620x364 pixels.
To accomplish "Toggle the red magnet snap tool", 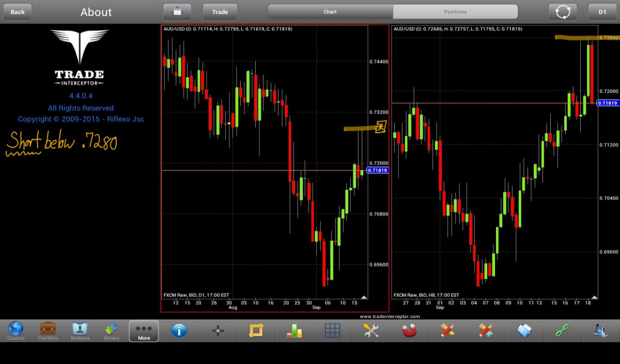I will click(x=409, y=330).
